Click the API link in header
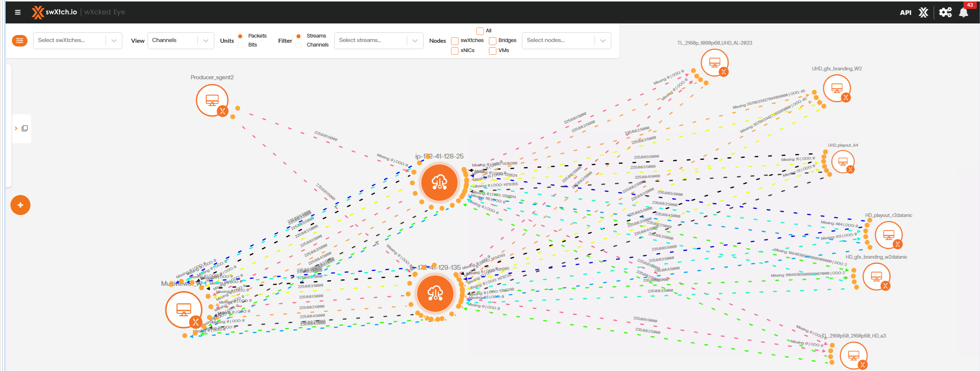This screenshot has height=371, width=980. pyautogui.click(x=905, y=13)
